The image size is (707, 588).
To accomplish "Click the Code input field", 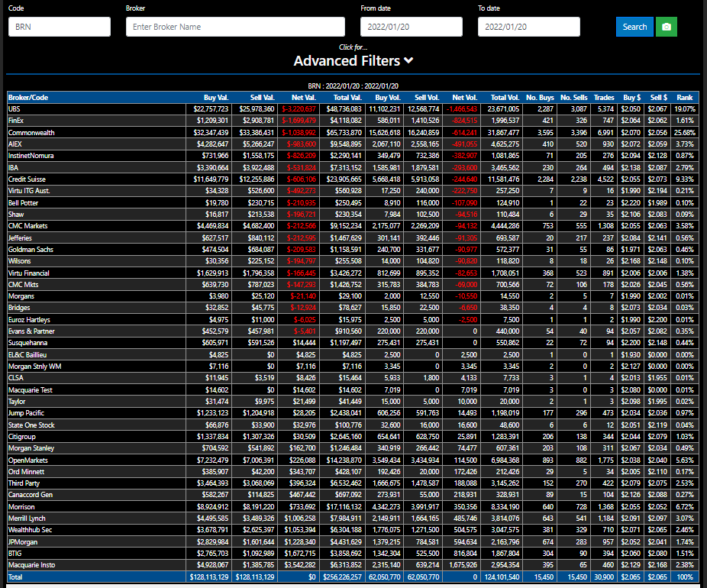I will [x=60, y=27].
